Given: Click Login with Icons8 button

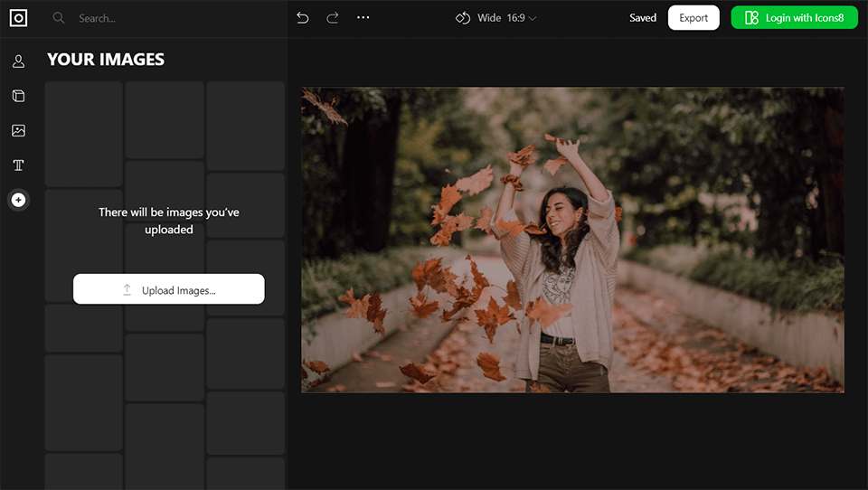Looking at the screenshot, I should pos(795,18).
